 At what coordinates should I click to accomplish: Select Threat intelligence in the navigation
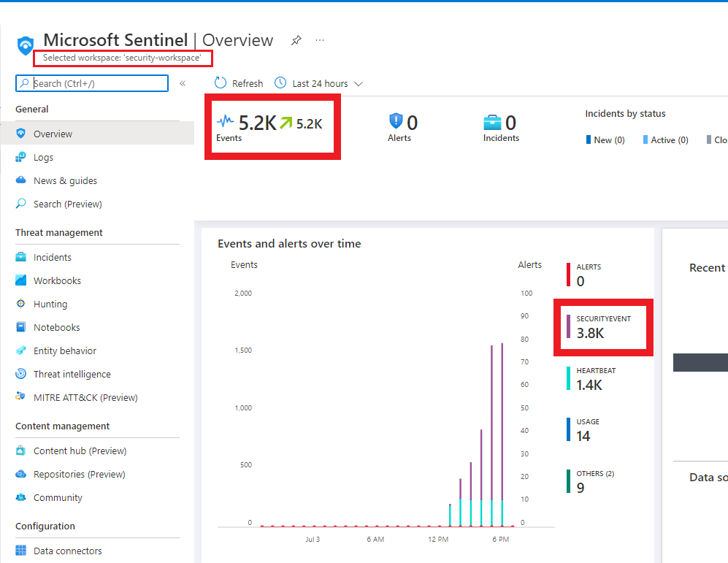(x=72, y=374)
